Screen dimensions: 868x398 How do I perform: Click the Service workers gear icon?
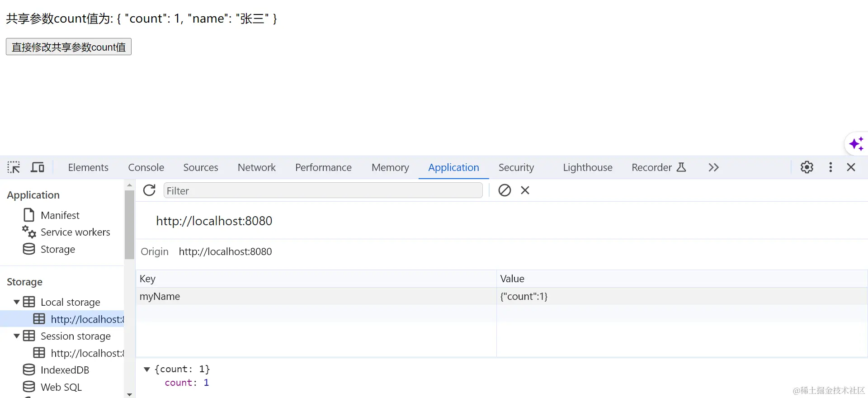tap(29, 232)
